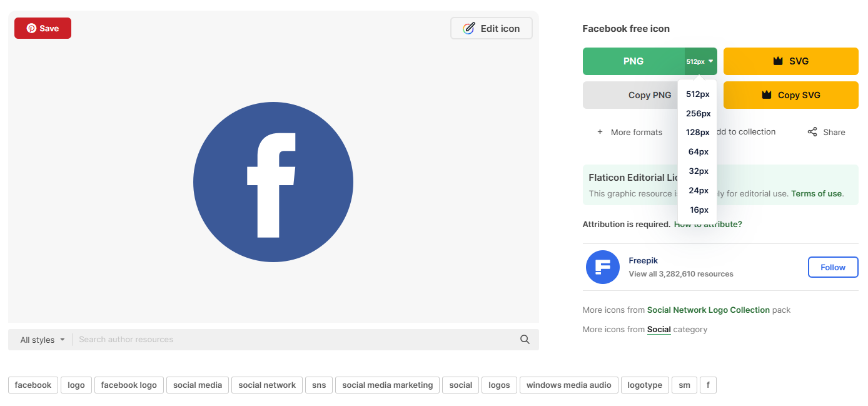The width and height of the screenshot is (868, 406).
Task: Click the crown SVG download button
Action: pos(790,61)
